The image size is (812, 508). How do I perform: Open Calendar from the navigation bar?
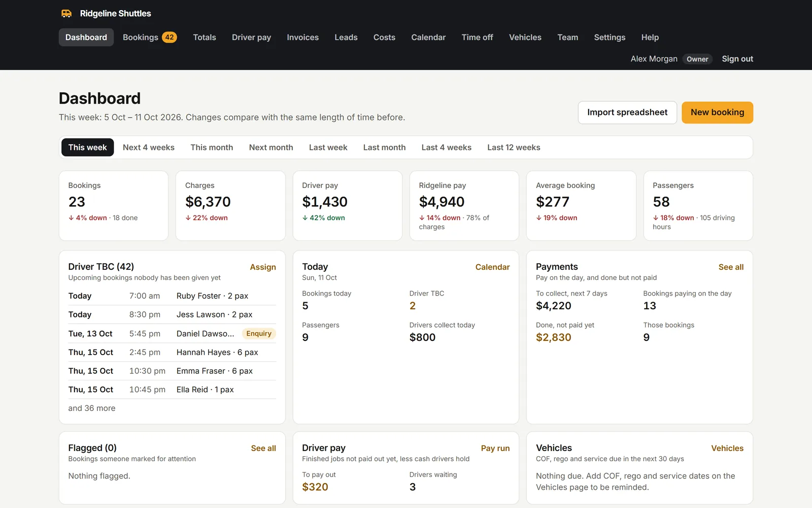[x=428, y=38]
